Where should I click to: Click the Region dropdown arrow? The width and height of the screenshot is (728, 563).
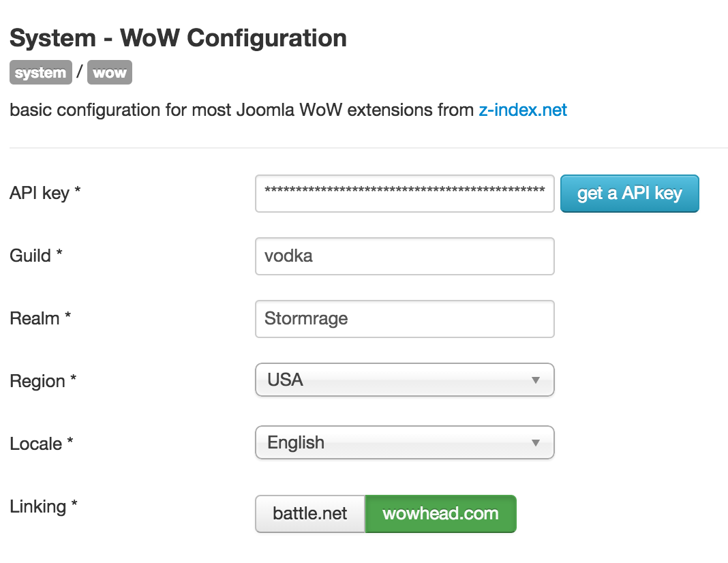click(x=535, y=380)
